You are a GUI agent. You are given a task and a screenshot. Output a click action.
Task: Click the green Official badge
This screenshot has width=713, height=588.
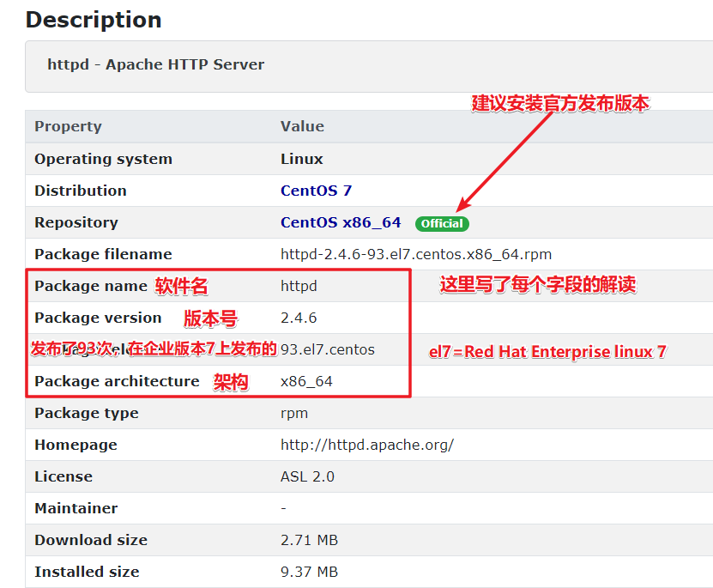pyautogui.click(x=442, y=224)
